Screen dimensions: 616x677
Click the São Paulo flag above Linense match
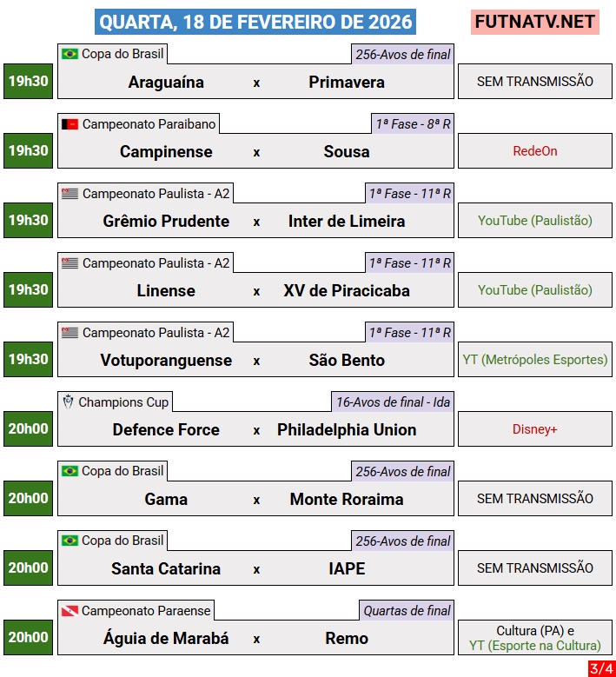[70, 263]
